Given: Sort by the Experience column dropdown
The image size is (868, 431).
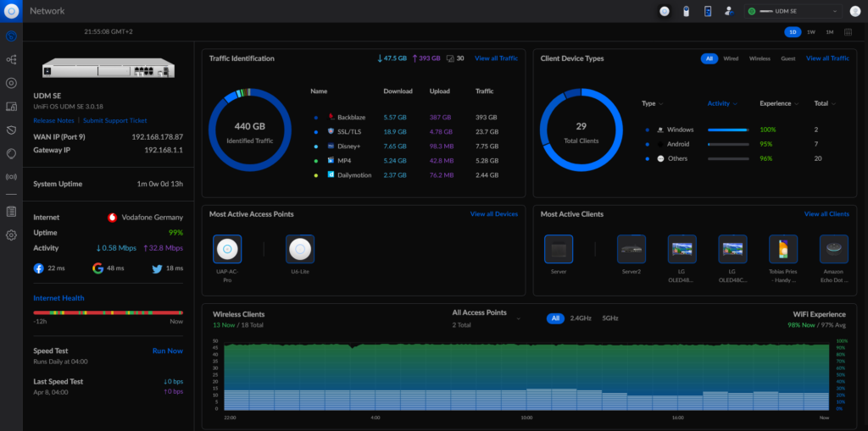Looking at the screenshot, I should 780,103.
